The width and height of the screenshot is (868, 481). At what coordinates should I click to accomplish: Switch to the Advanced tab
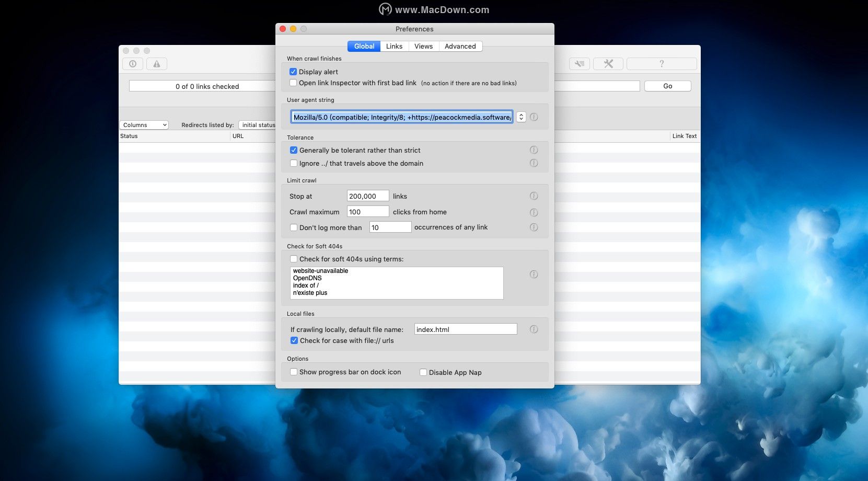pyautogui.click(x=460, y=46)
